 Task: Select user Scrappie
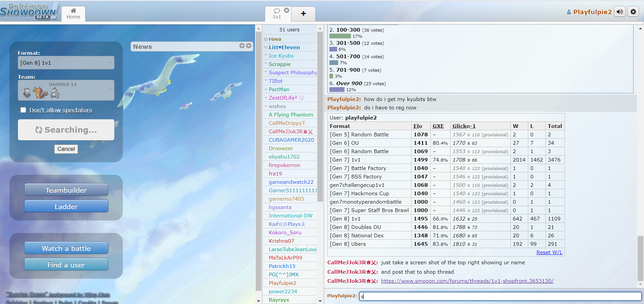[289, 64]
